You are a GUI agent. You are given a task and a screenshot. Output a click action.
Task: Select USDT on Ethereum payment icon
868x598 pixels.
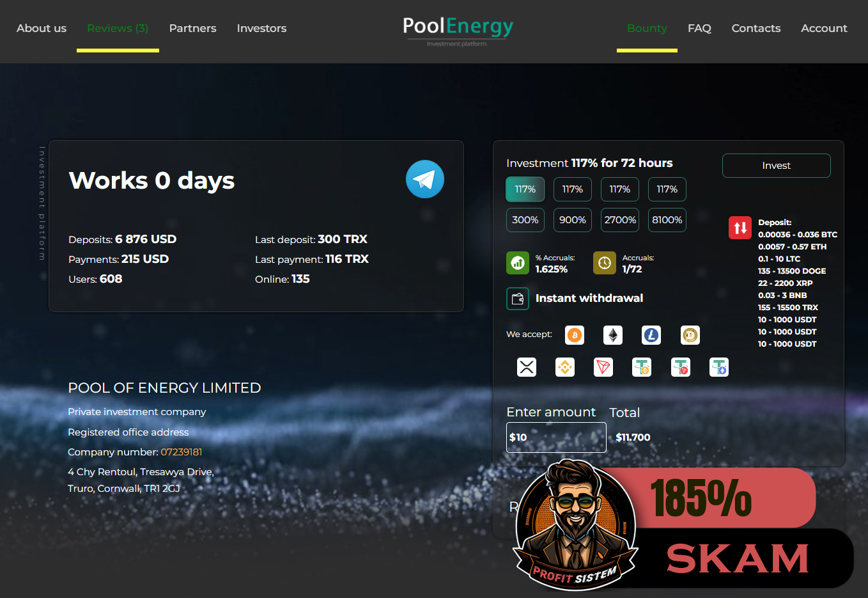coord(719,367)
